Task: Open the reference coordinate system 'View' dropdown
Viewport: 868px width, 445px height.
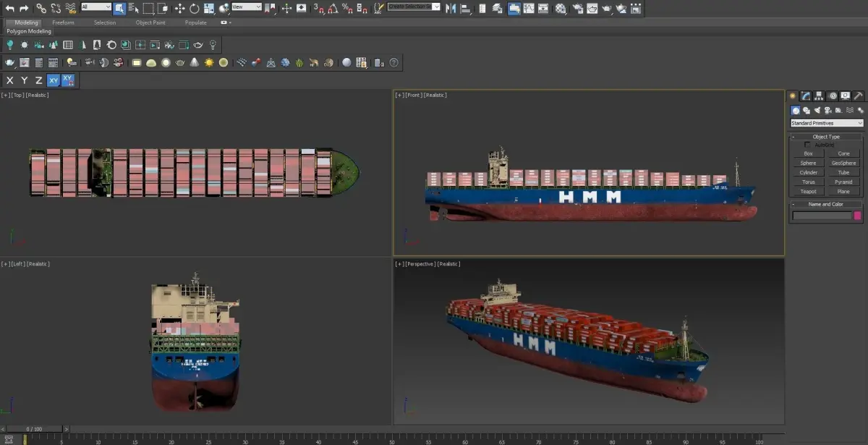Action: coord(247,7)
